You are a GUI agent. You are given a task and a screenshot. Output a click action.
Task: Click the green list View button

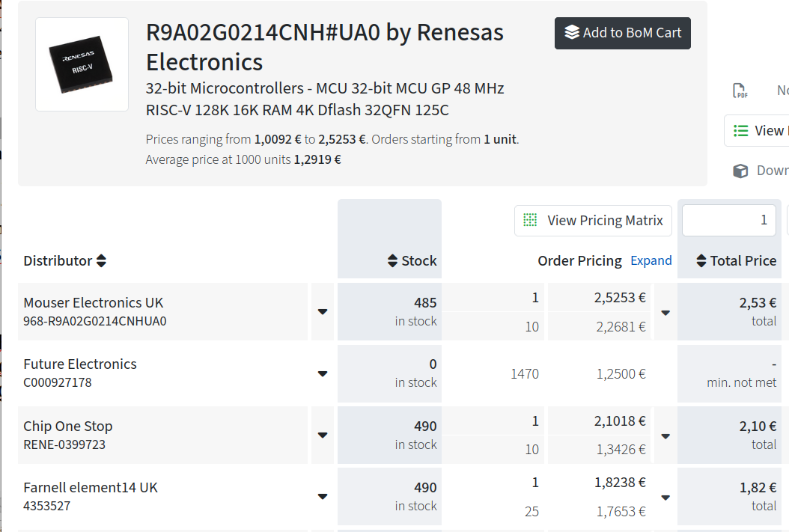point(756,131)
